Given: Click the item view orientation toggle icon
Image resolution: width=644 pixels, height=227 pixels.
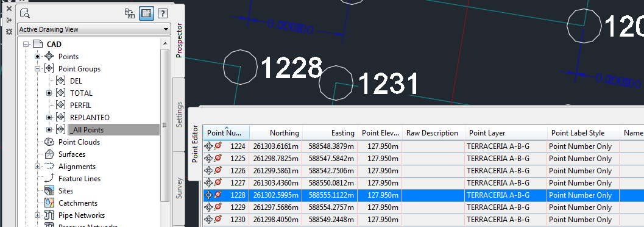Looking at the screenshot, I should click(x=130, y=13).
